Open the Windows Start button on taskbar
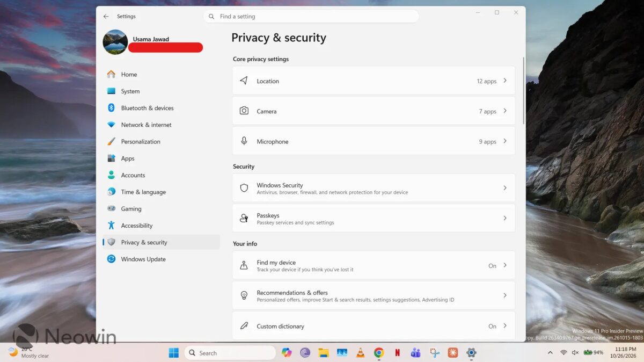Viewport: 644px width, 362px height. tap(174, 353)
